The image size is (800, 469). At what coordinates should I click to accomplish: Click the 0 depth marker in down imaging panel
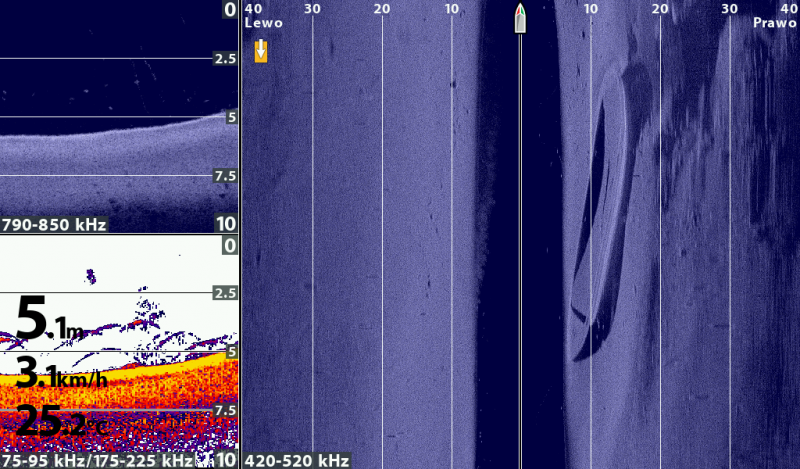coord(229,10)
